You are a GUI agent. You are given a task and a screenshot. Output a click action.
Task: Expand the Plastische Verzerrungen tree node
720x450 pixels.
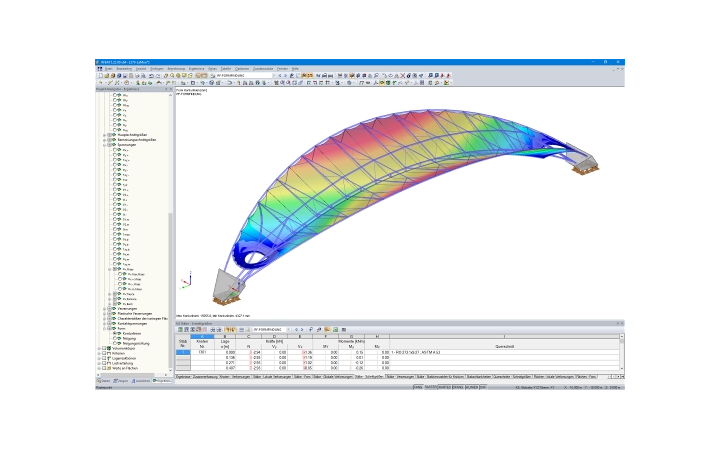tap(104, 314)
